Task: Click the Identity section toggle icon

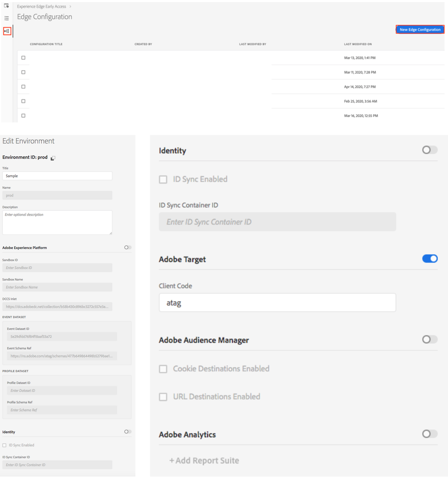Action: (x=430, y=150)
